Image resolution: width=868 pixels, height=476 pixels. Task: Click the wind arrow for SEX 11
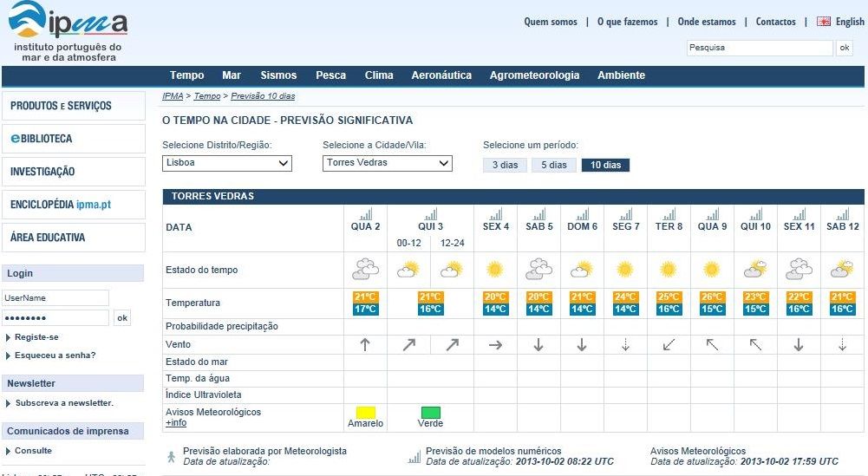tap(799, 345)
